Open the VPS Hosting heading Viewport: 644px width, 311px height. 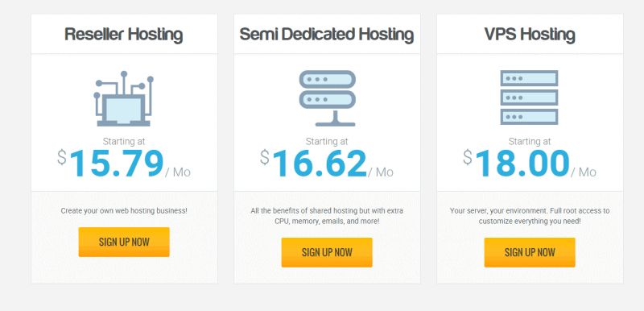pyautogui.click(x=530, y=35)
